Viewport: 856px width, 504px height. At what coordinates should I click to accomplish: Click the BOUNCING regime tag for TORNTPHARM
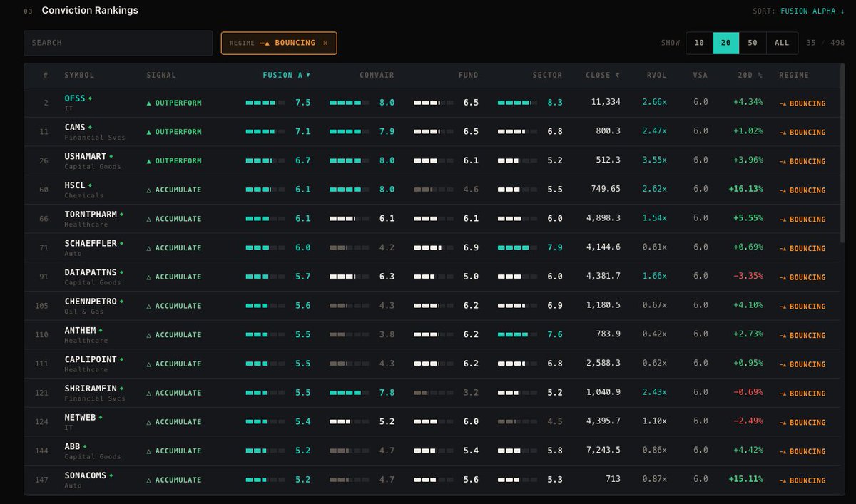pos(802,220)
